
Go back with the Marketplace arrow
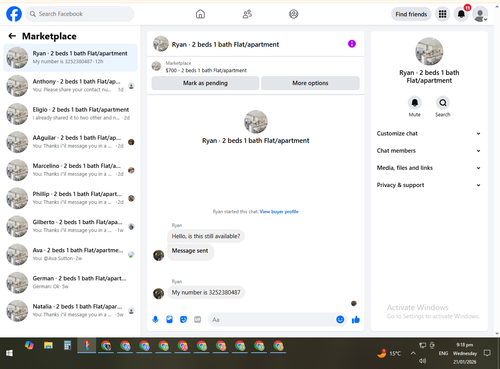[12, 36]
